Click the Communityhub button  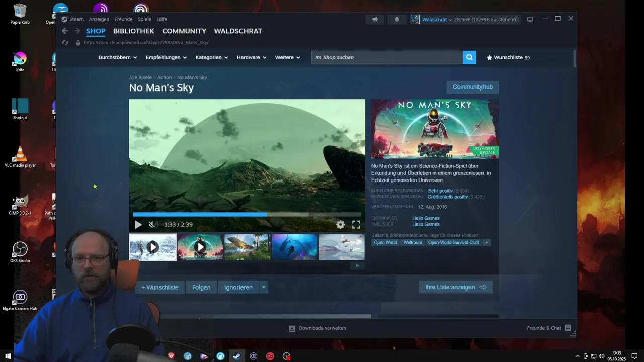[472, 87]
